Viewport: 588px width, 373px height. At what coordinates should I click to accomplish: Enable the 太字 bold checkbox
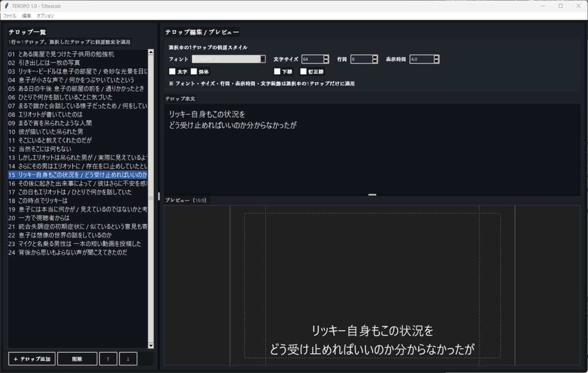point(172,71)
